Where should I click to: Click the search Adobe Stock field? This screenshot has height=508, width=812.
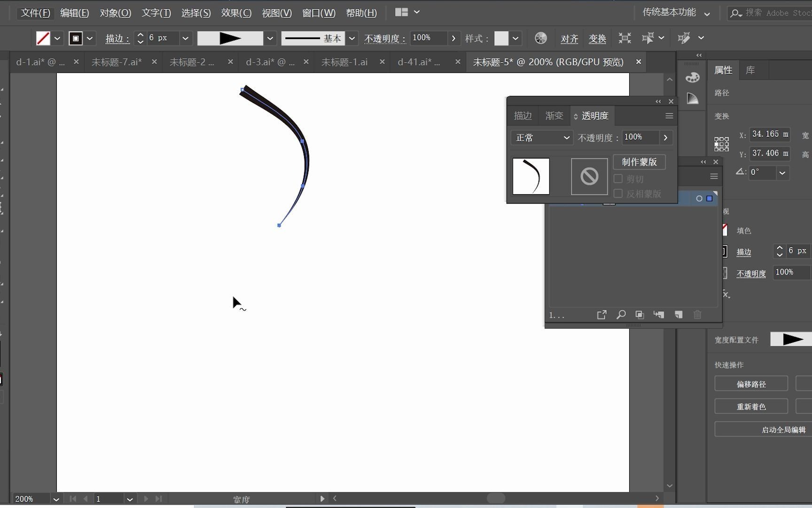[x=770, y=13]
